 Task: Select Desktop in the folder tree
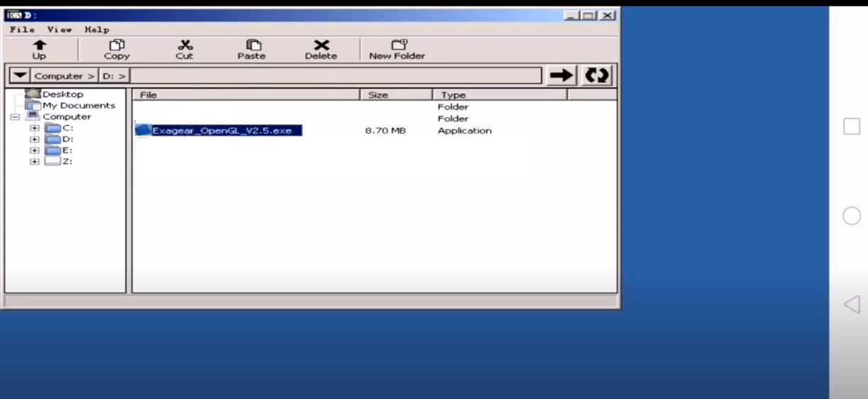pyautogui.click(x=62, y=94)
